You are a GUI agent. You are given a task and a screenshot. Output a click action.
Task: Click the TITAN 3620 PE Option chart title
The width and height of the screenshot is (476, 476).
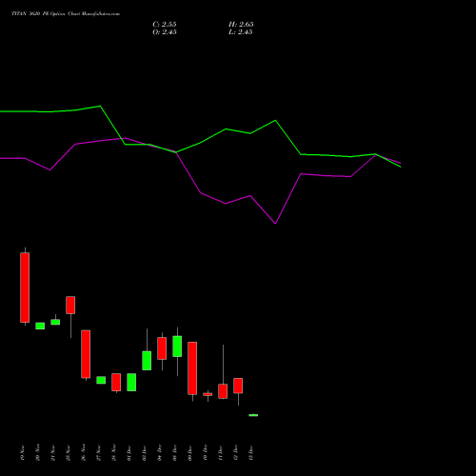(66, 14)
